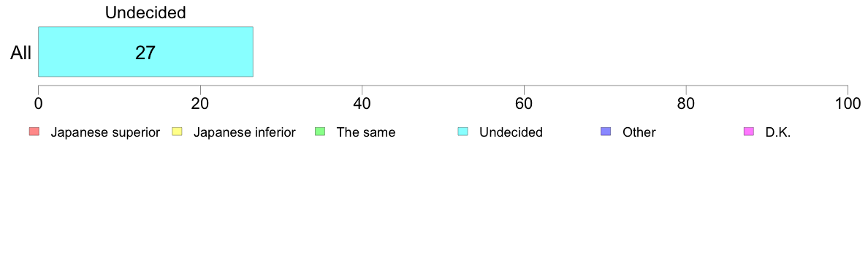
Task: Select the Japanese superior legend text
Action: [x=105, y=132]
